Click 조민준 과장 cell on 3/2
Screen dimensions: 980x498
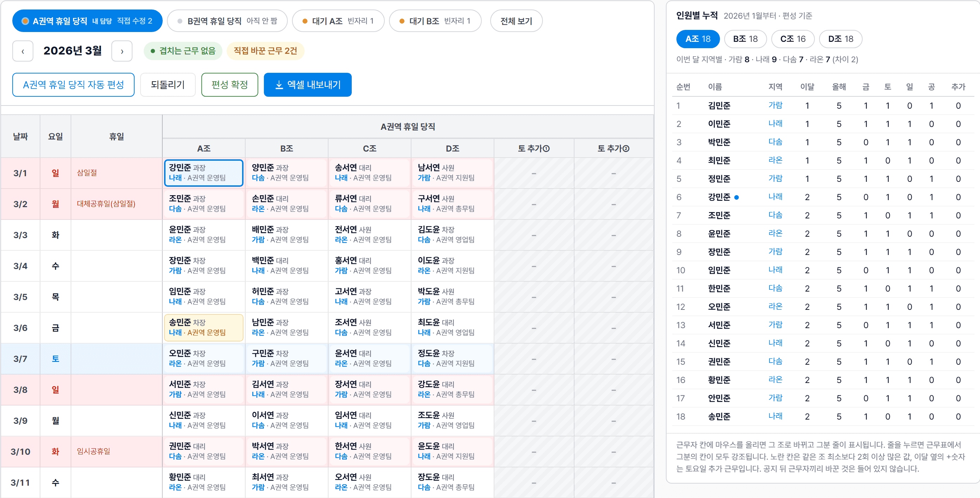(203, 204)
